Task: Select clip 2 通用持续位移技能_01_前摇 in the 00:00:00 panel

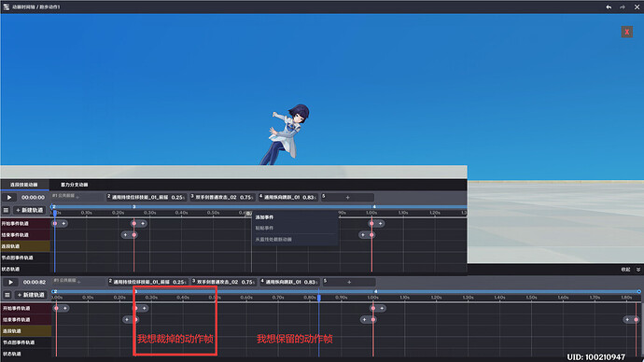Action: [147, 198]
